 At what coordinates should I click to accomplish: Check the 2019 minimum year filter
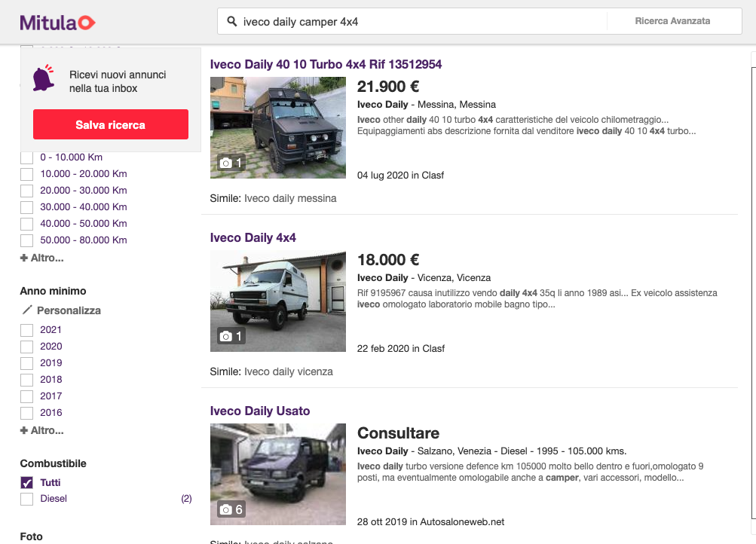[x=26, y=362]
